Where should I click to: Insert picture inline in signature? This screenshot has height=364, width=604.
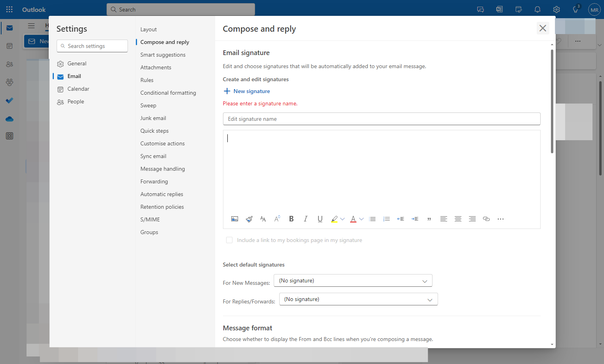(x=234, y=219)
